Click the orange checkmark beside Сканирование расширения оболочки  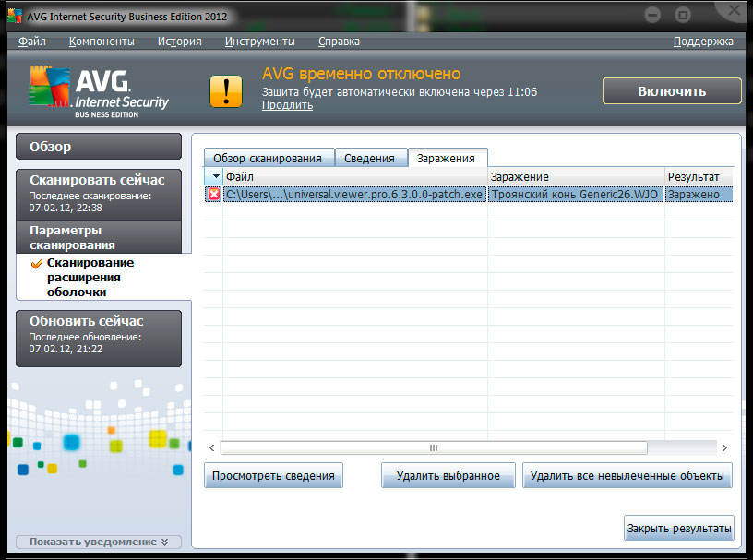[x=37, y=264]
